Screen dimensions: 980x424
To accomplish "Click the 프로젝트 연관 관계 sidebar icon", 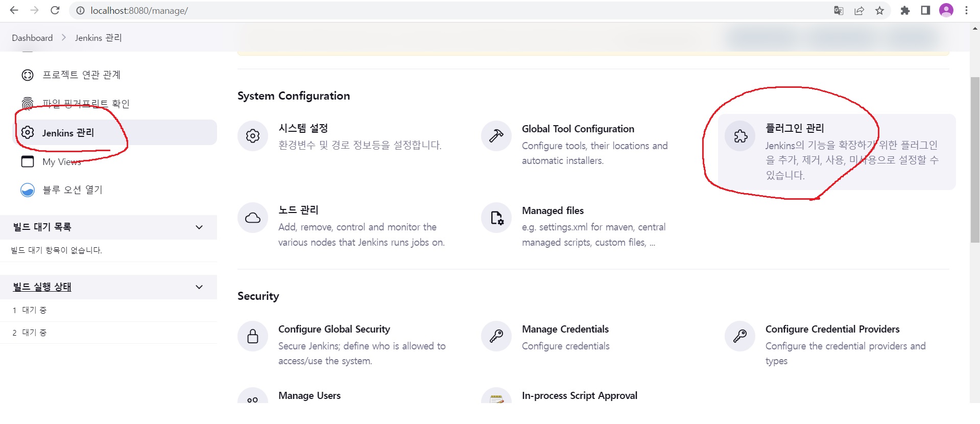I will click(x=28, y=75).
